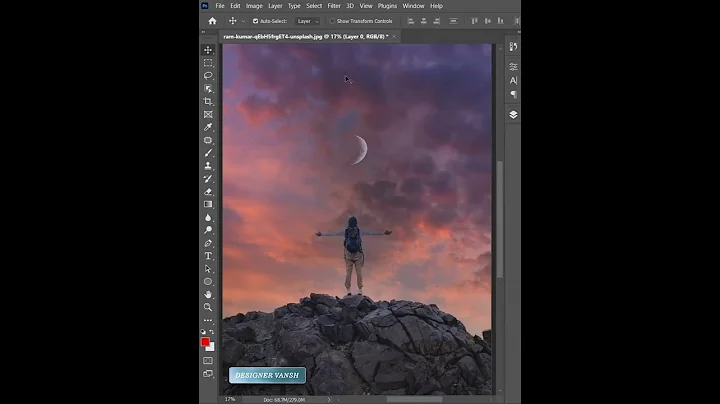
Task: Select the Path Selection tool
Action: pos(208,269)
